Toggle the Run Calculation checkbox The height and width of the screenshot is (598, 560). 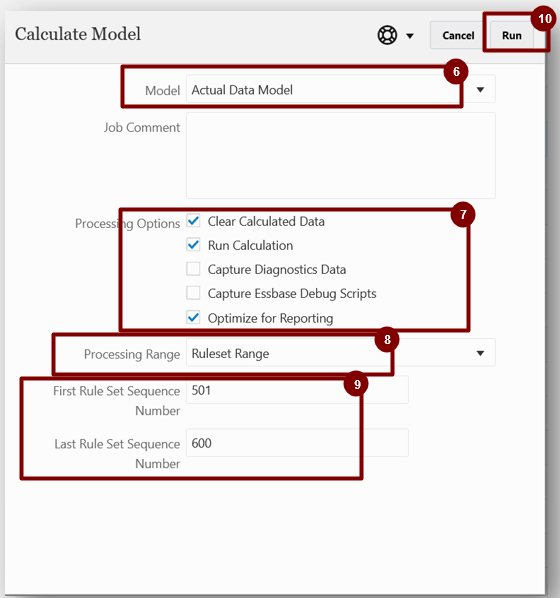[193, 245]
